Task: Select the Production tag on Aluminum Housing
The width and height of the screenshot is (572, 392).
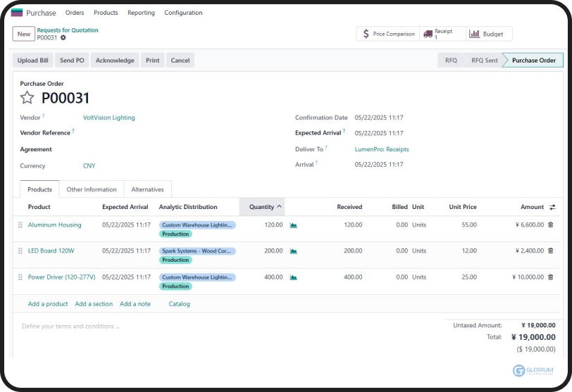Action: 175,234
